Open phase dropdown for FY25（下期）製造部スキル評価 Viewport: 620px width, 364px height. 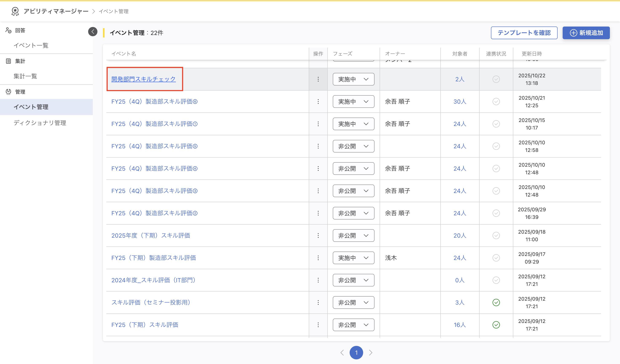click(x=353, y=258)
